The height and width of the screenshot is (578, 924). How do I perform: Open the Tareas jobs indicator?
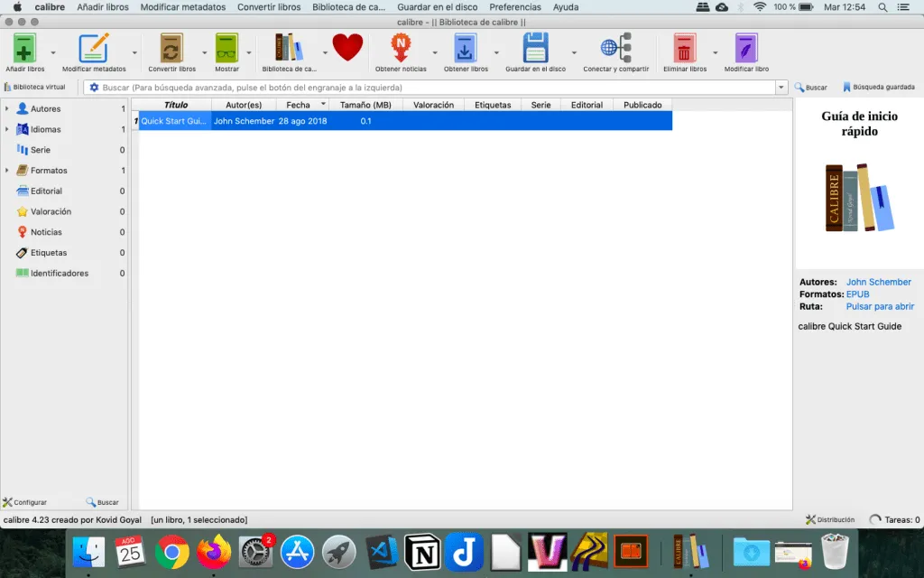click(894, 519)
